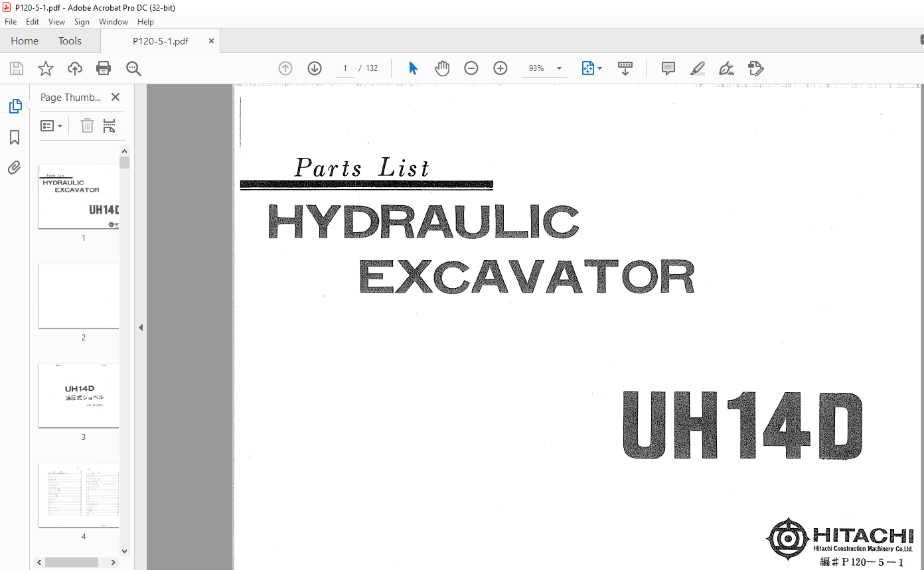
Task: Open the Edit menu
Action: (x=33, y=22)
